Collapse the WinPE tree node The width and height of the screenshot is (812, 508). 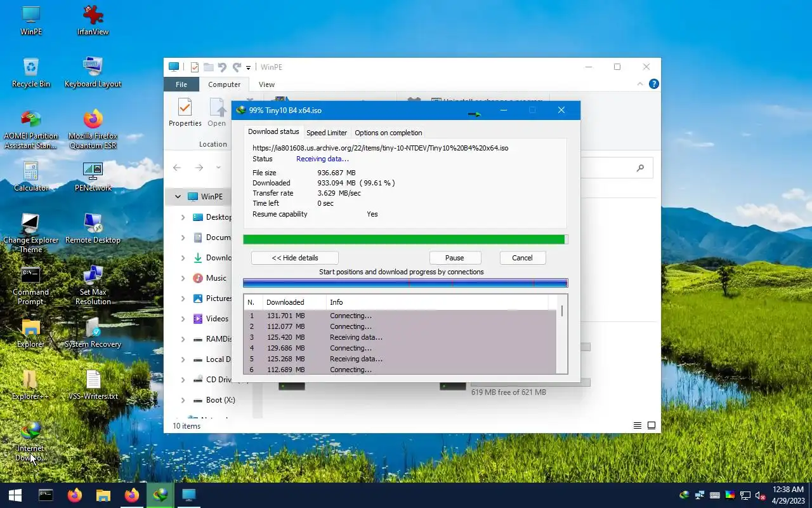point(178,197)
